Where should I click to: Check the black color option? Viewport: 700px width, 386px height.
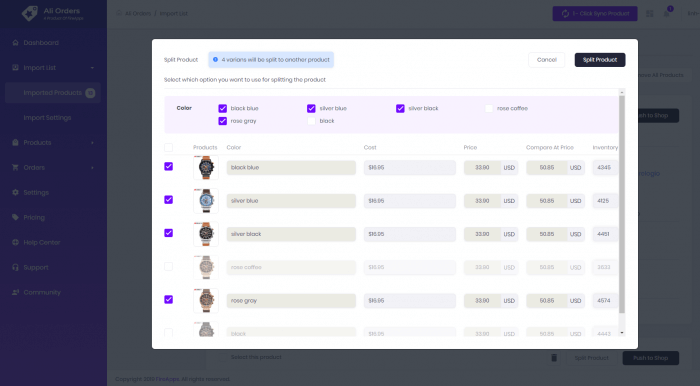click(x=311, y=121)
